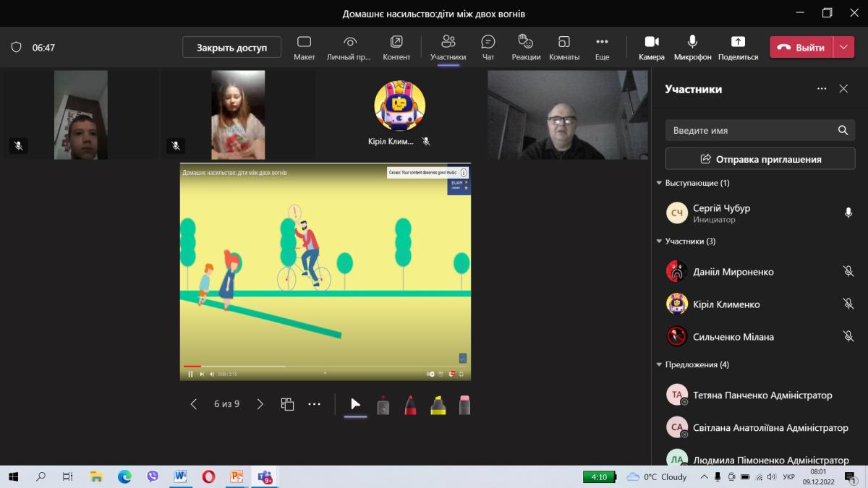Open participants panel more options ellipsis
The width and height of the screenshot is (868, 488).
(x=822, y=89)
